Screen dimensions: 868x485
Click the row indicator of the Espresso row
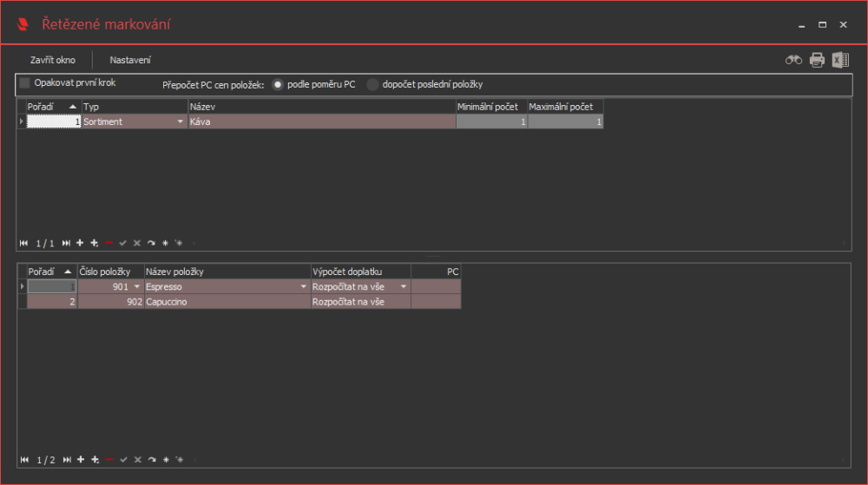click(x=23, y=286)
